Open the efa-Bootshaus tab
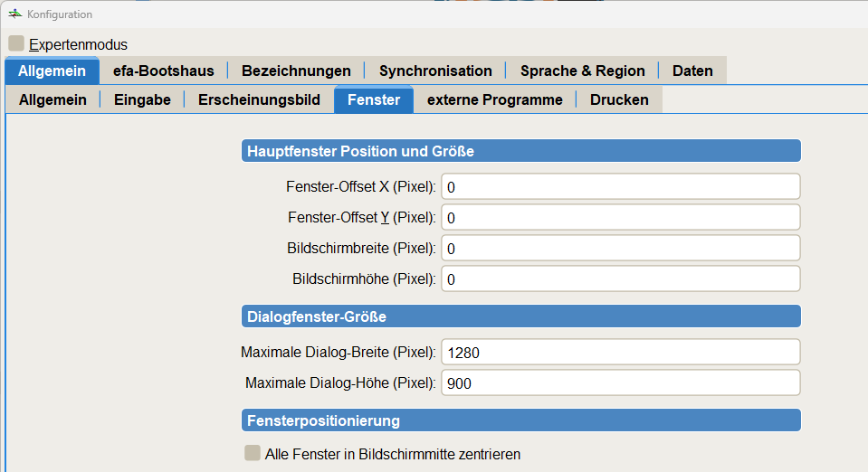This screenshot has height=472, width=868. click(163, 71)
